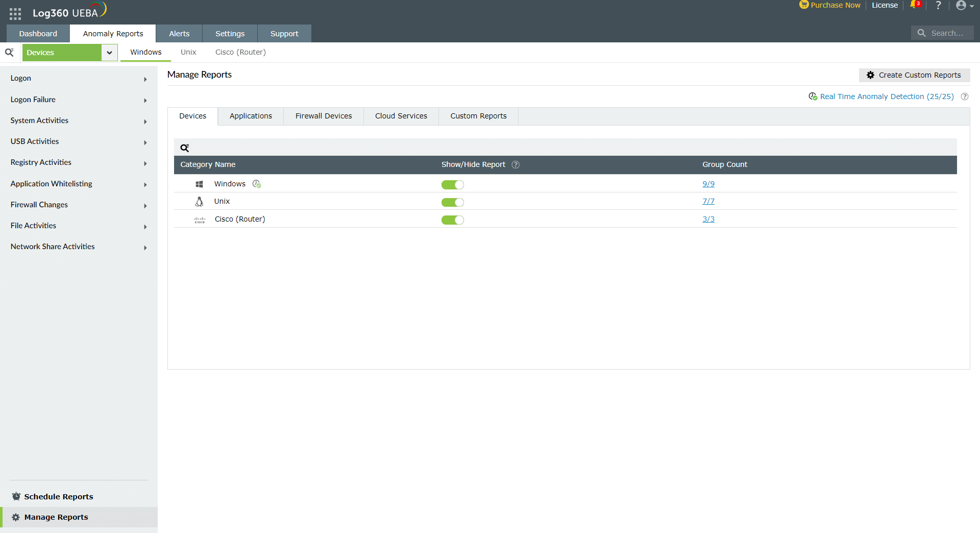The height and width of the screenshot is (533, 980).
Task: Click inside the Search field top-right
Action: pyautogui.click(x=947, y=32)
